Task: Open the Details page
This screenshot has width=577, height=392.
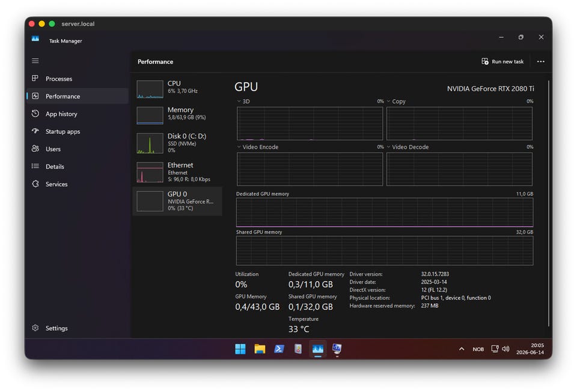Action: [78, 166]
